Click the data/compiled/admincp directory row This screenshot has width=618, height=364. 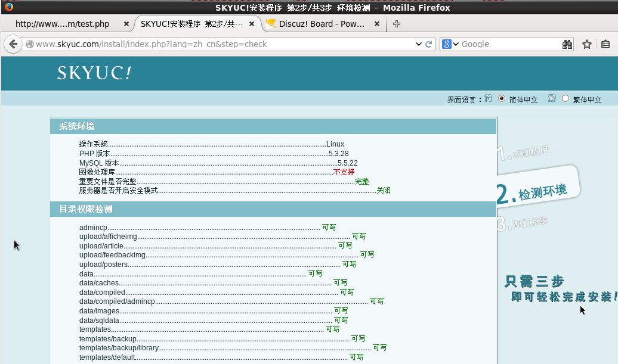tap(231, 301)
